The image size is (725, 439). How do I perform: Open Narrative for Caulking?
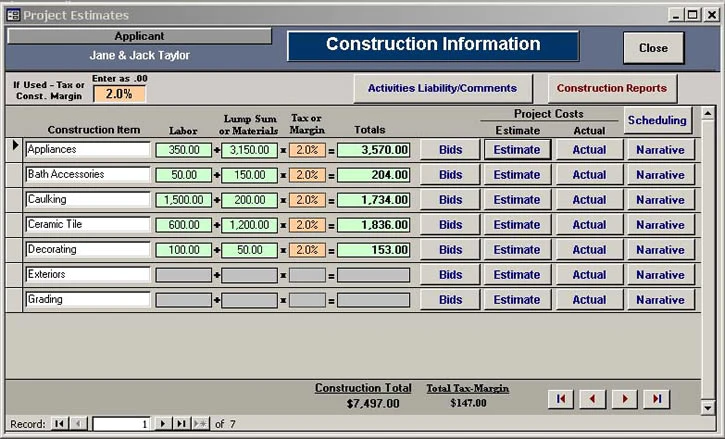[660, 200]
